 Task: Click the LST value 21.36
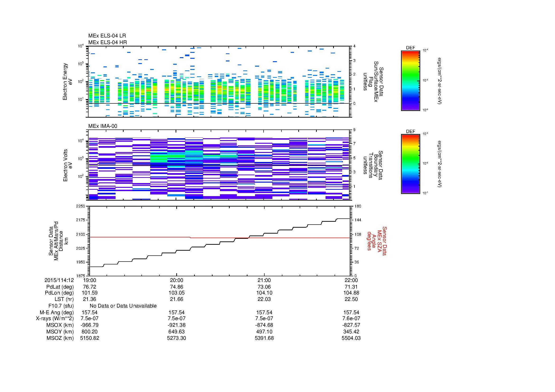coord(89,299)
